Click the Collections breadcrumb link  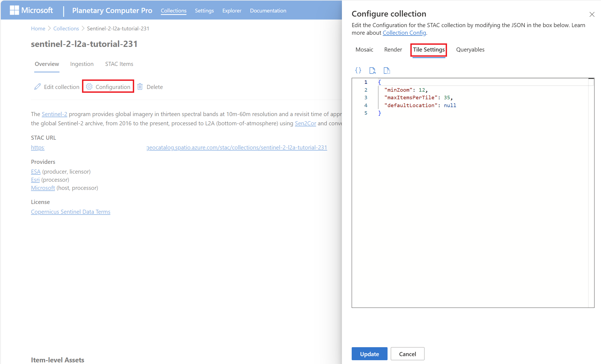coord(66,28)
